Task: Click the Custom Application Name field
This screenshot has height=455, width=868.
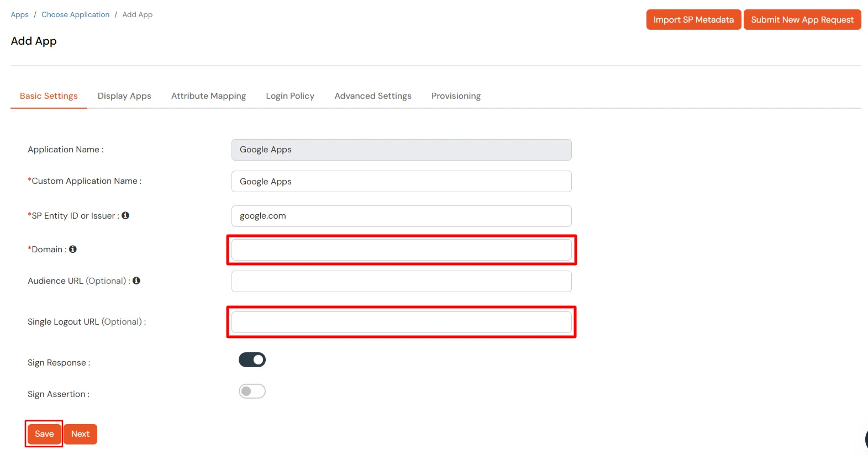Action: (x=401, y=182)
